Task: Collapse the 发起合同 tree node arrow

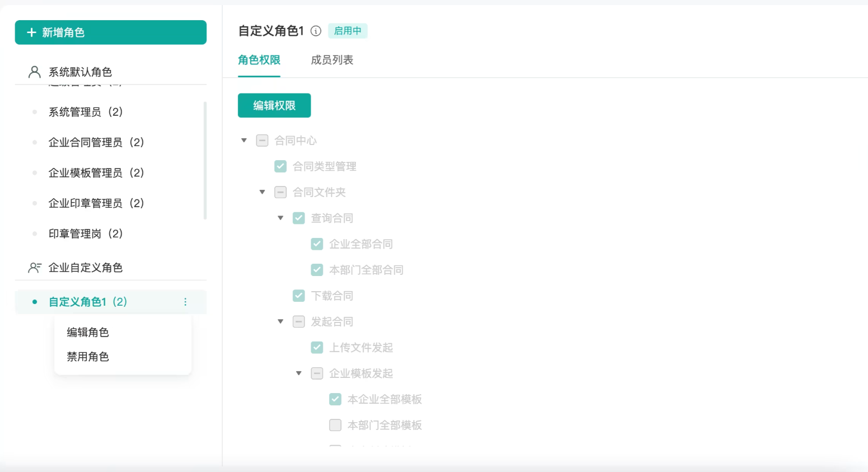Action: pos(280,321)
